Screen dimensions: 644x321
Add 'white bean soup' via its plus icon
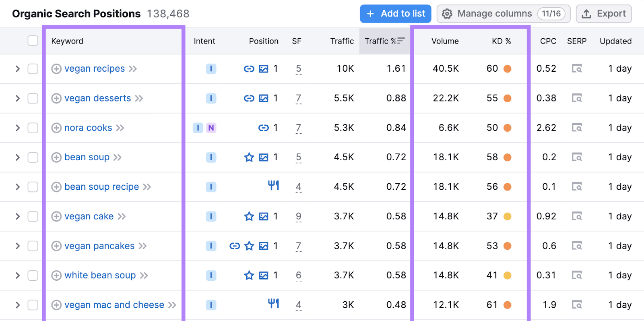coord(56,275)
